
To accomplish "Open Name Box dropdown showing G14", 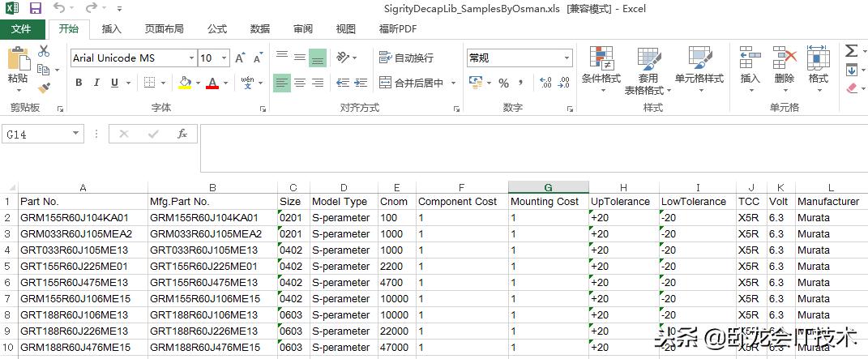I will [x=76, y=134].
